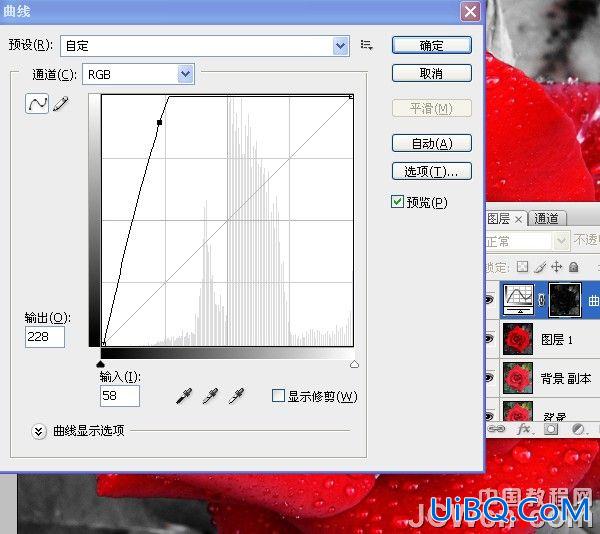Close the Curves dialog
600x534 pixels.
click(470, 11)
